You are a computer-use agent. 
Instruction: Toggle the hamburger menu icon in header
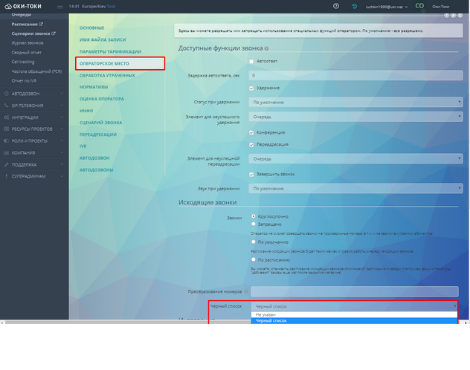click(x=60, y=7)
